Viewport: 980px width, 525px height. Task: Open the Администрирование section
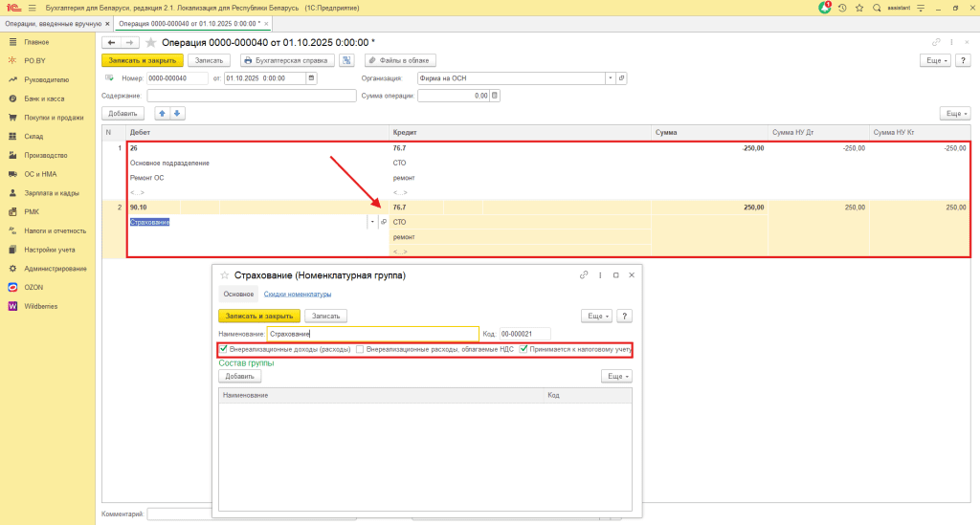pos(55,269)
